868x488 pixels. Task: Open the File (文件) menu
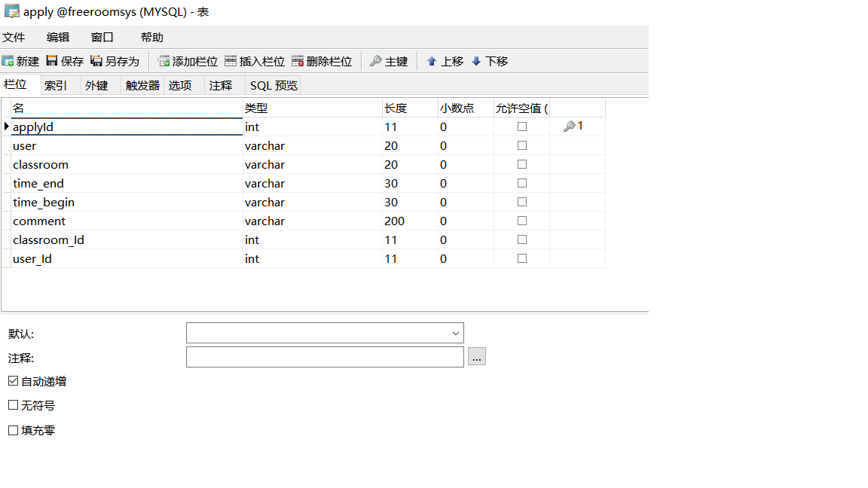pos(14,37)
